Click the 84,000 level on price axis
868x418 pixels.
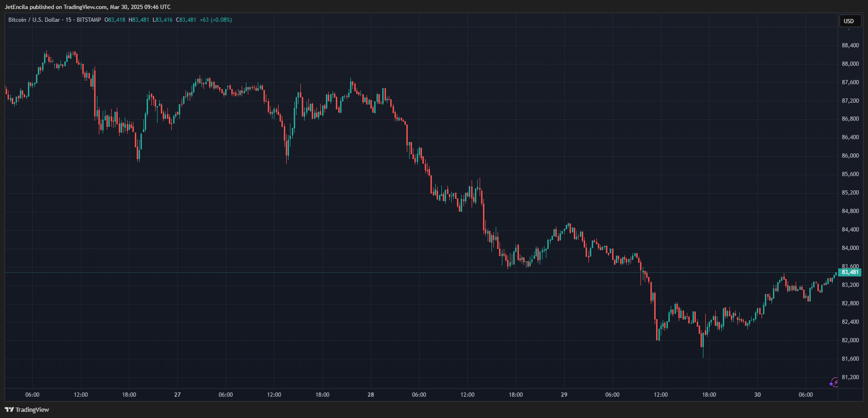(x=850, y=248)
